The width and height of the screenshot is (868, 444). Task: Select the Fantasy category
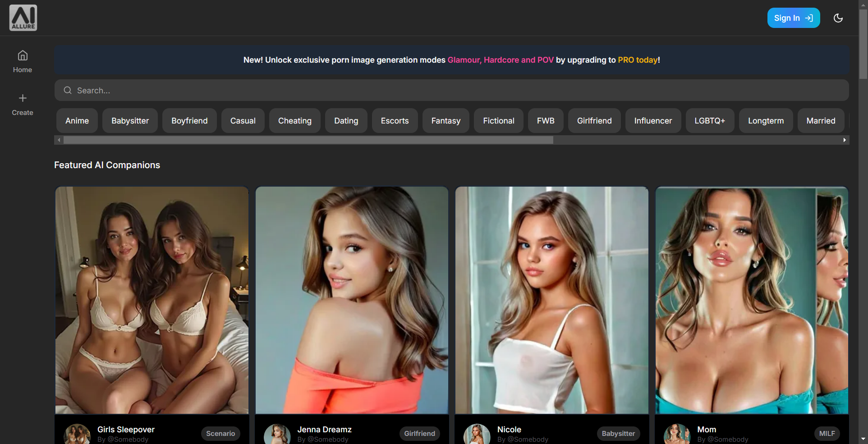pos(446,121)
